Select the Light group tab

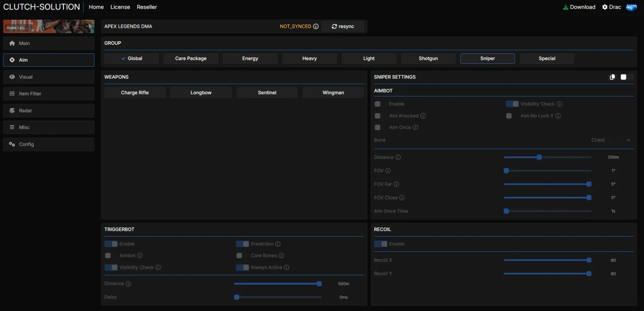(369, 58)
